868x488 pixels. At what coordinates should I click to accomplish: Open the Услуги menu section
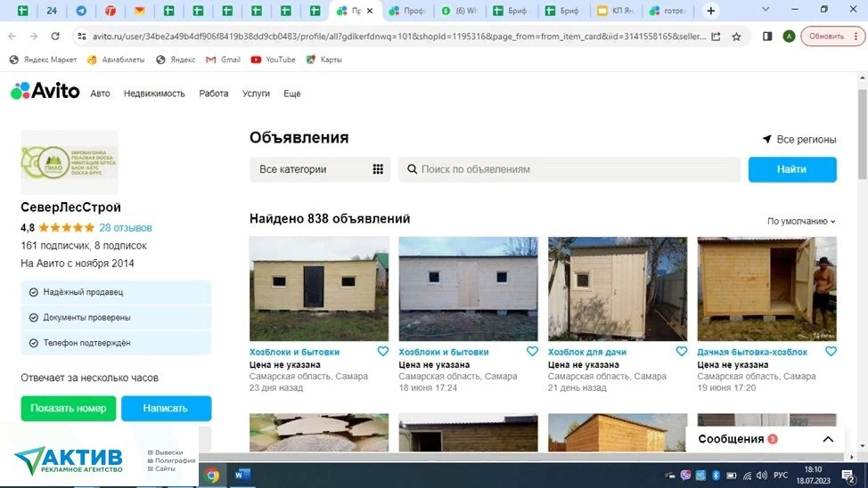(256, 94)
